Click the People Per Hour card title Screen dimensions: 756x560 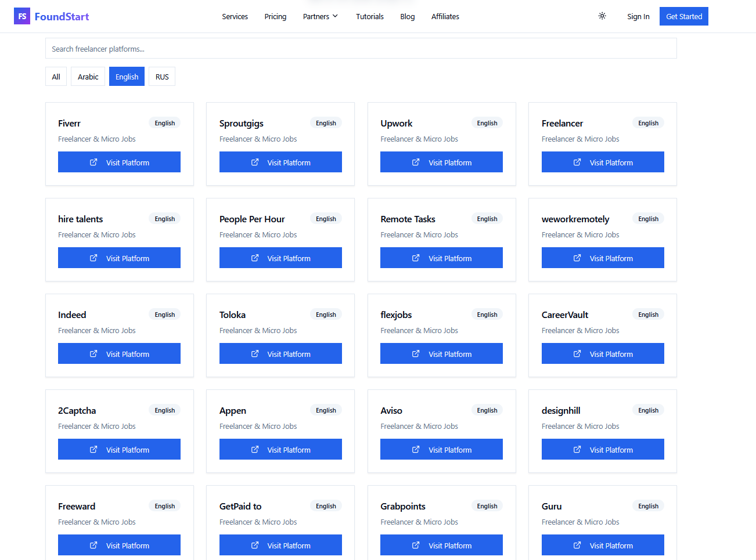(252, 219)
